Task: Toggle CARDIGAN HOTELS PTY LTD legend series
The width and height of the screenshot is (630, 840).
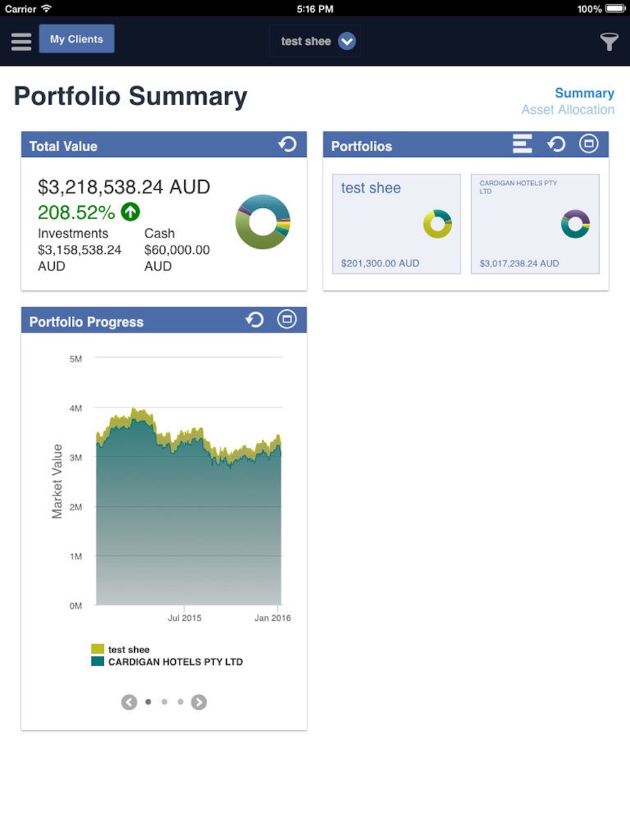Action: pos(168,662)
